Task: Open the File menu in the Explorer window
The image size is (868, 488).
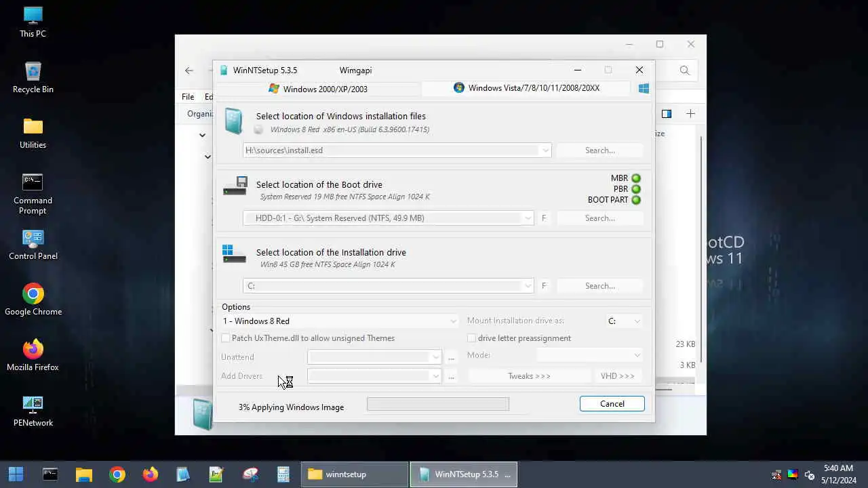Action: point(188,97)
